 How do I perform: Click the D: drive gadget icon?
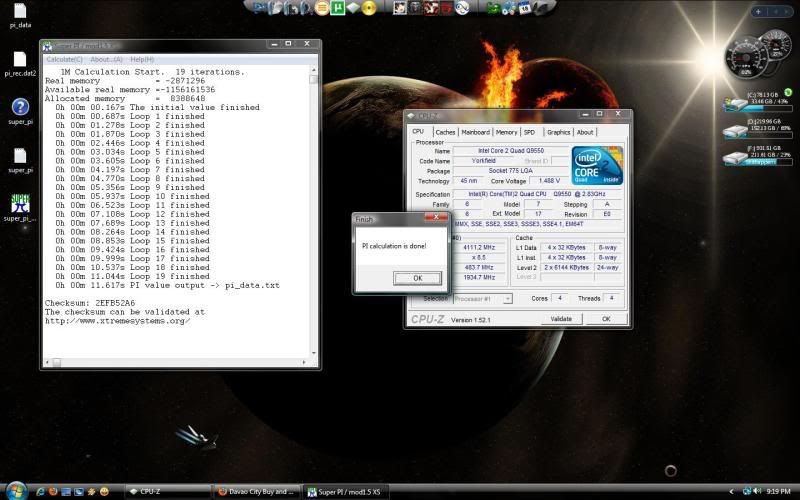[x=735, y=132]
